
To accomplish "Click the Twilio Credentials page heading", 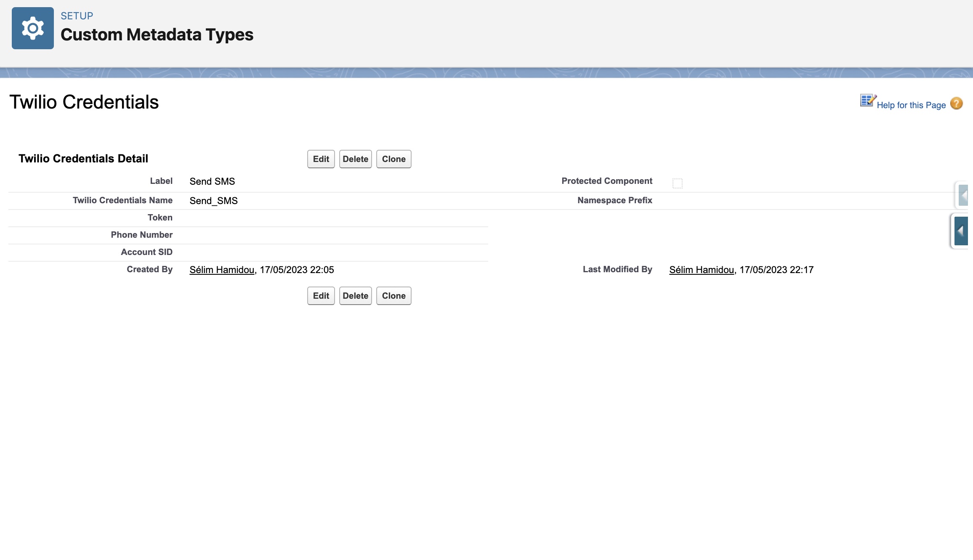I will (84, 102).
